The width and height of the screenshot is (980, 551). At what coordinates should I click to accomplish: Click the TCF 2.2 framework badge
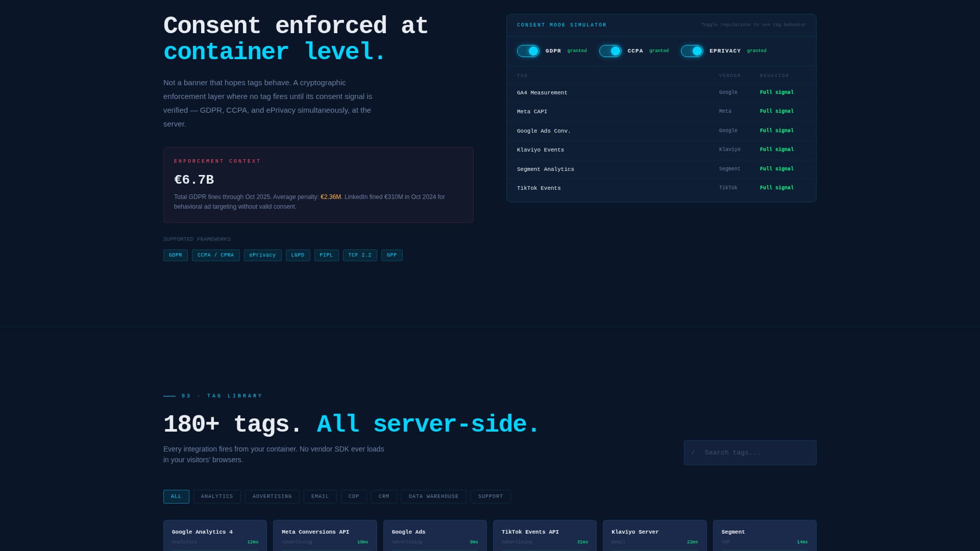coord(360,255)
